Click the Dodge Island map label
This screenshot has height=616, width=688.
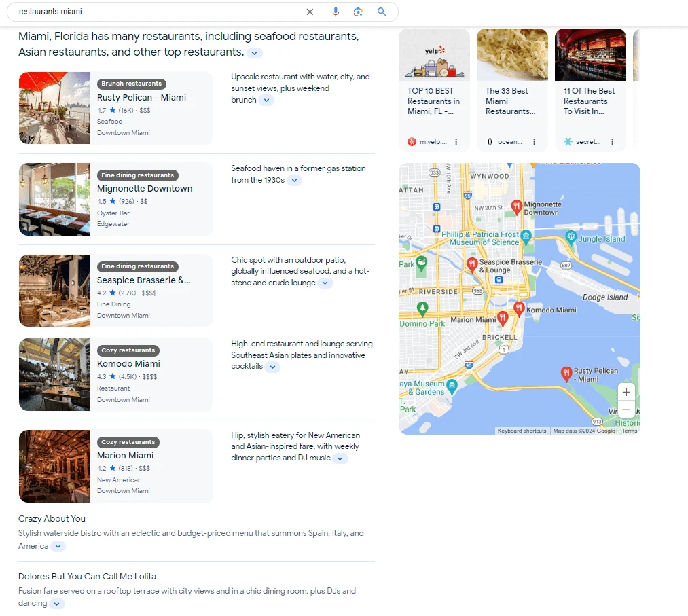[605, 297]
